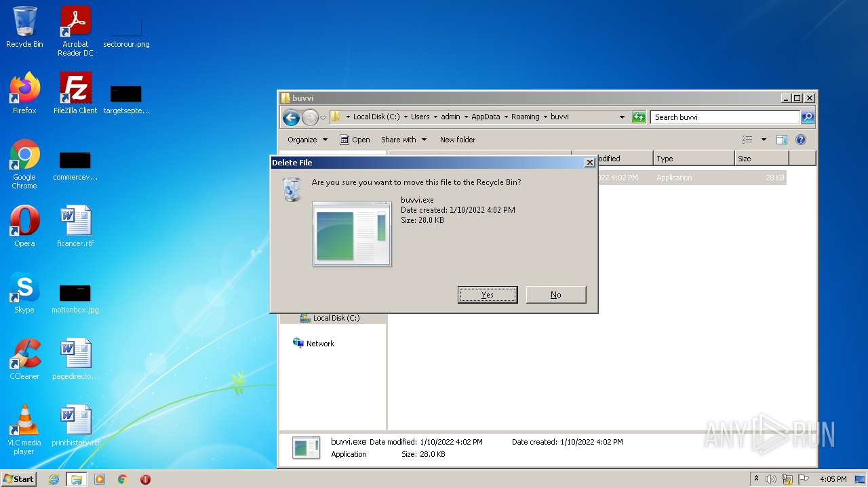The height and width of the screenshot is (488, 868).
Task: Open Windows Media Player from taskbar
Action: click(x=100, y=479)
